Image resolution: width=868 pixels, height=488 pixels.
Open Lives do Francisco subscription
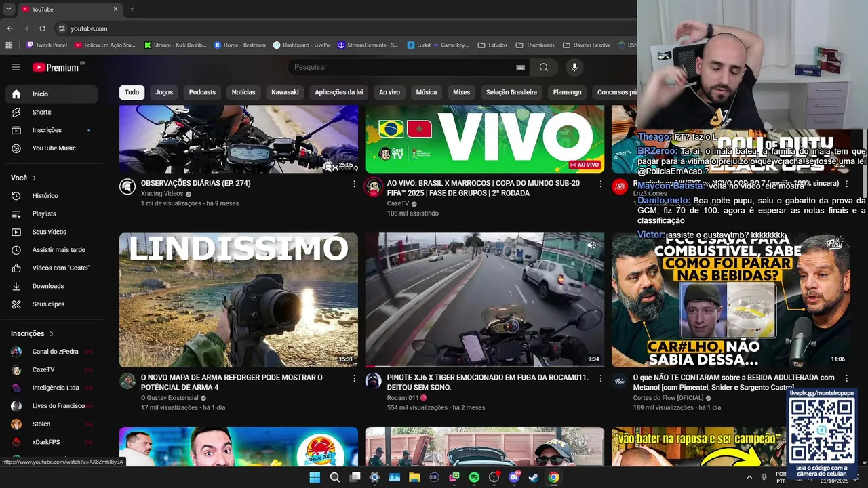(x=52, y=406)
